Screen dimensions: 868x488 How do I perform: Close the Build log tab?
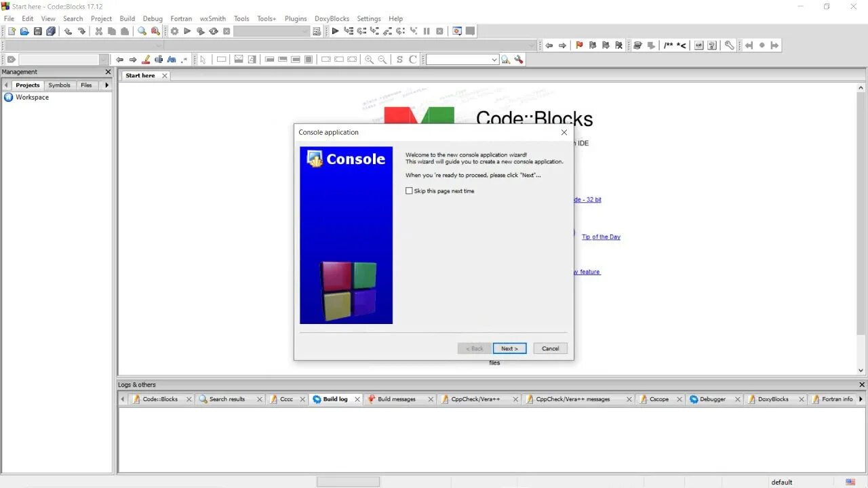pyautogui.click(x=357, y=399)
